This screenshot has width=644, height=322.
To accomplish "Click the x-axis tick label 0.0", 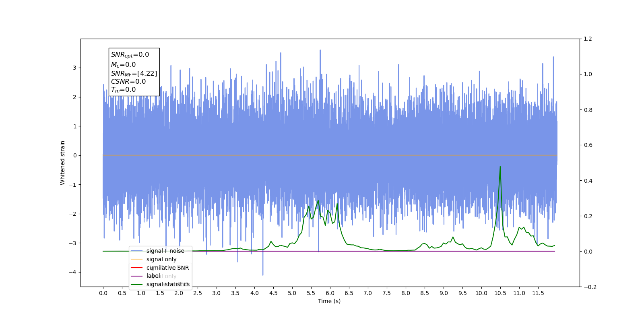I will point(103,293).
